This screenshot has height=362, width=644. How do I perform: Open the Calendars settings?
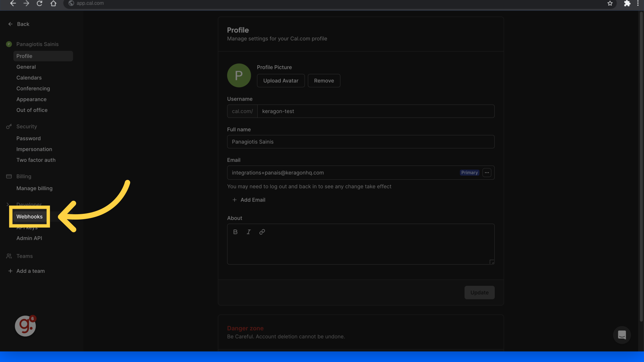coord(29,78)
